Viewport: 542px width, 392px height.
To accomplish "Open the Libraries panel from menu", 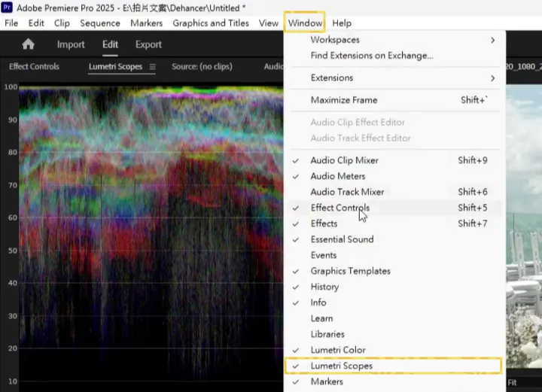I will (x=327, y=334).
